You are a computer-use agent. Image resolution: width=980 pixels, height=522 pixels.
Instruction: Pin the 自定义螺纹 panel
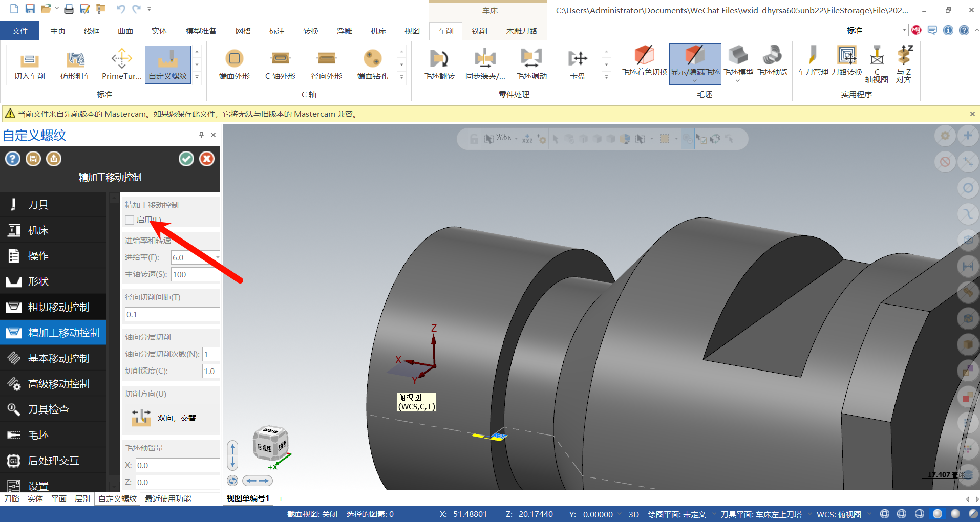[x=201, y=135]
